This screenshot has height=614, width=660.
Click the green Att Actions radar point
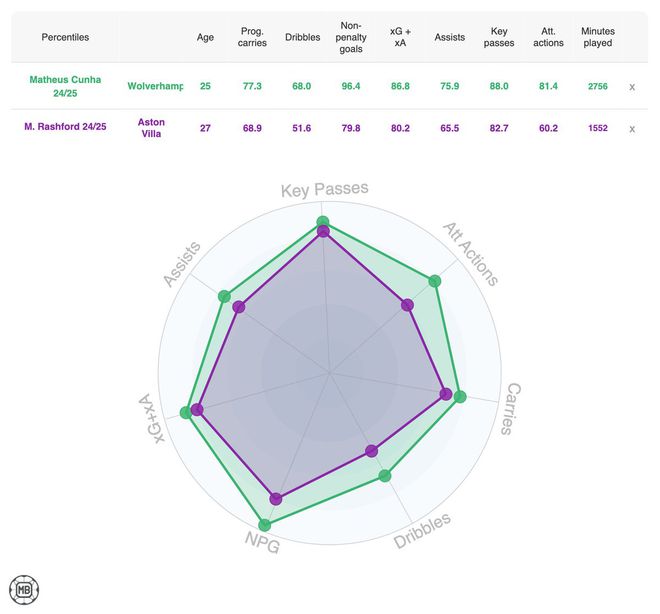point(434,282)
